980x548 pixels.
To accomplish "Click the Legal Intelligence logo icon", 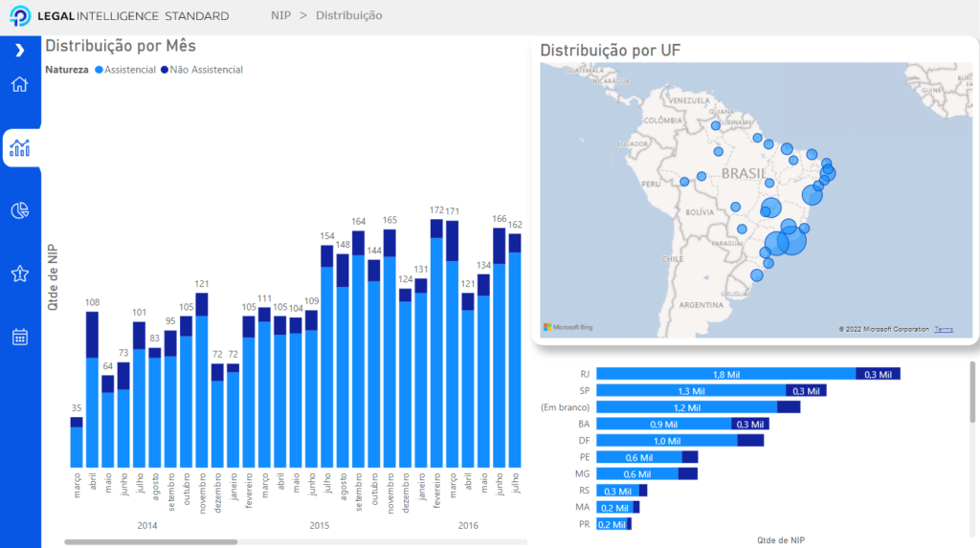I will click(x=20, y=16).
